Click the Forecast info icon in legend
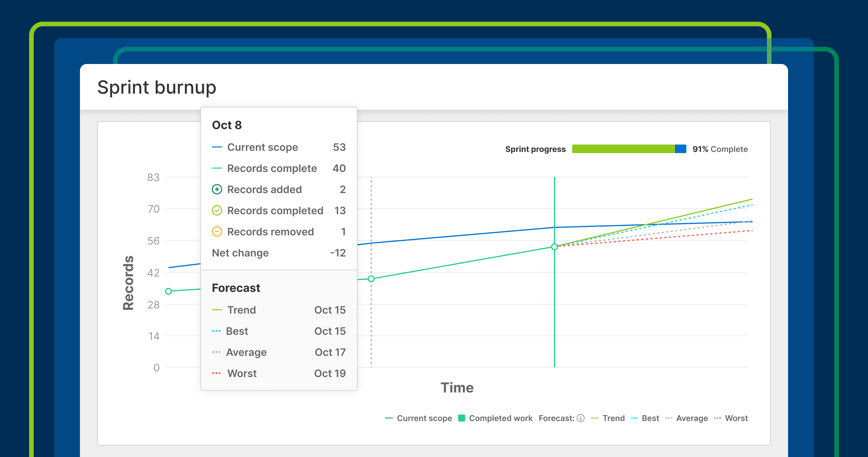Screen dimensions: 868x457 (x=580, y=418)
